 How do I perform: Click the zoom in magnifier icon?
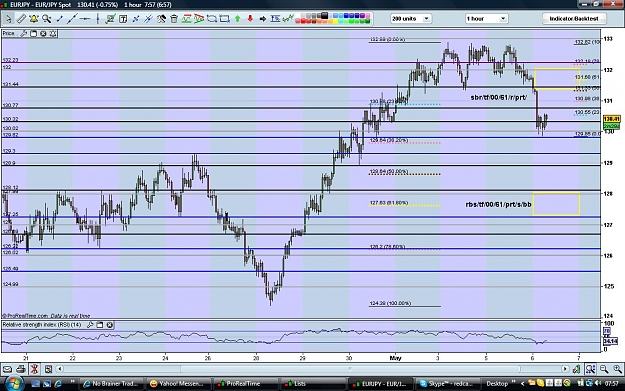pyautogui.click(x=617, y=369)
